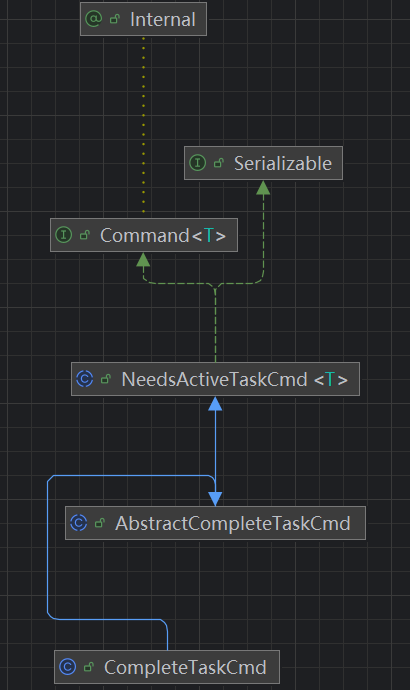Select the Command<T> node label
This screenshot has width=410, height=690.
click(x=163, y=235)
